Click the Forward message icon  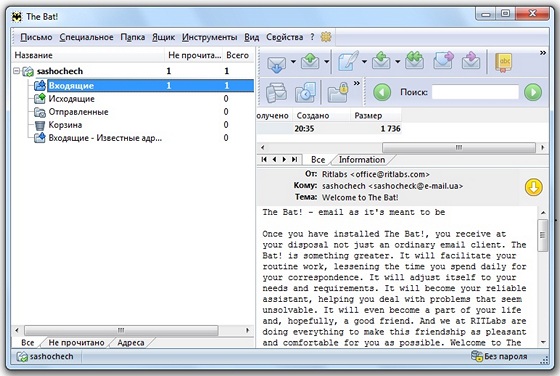[443, 61]
